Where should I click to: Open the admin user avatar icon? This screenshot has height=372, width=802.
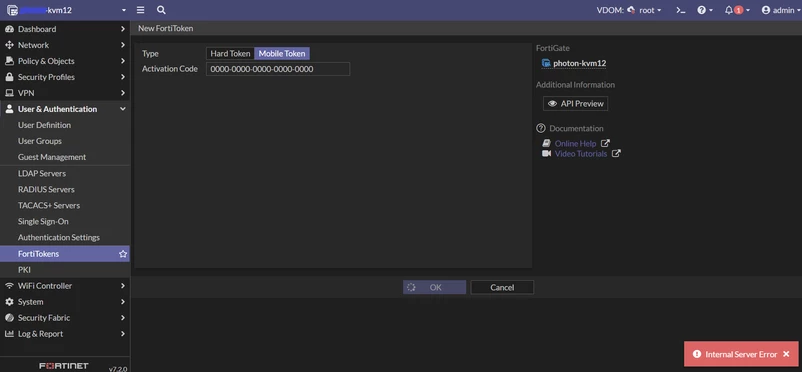(766, 10)
